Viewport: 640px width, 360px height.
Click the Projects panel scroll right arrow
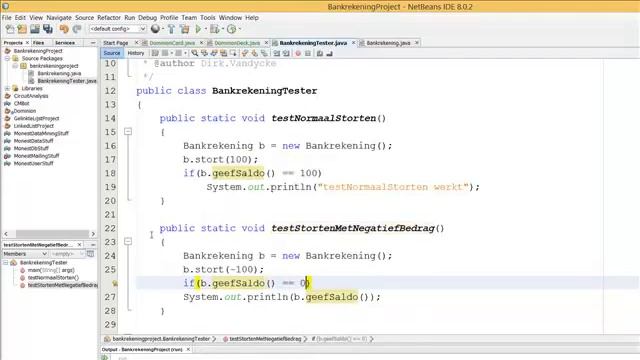[93, 233]
